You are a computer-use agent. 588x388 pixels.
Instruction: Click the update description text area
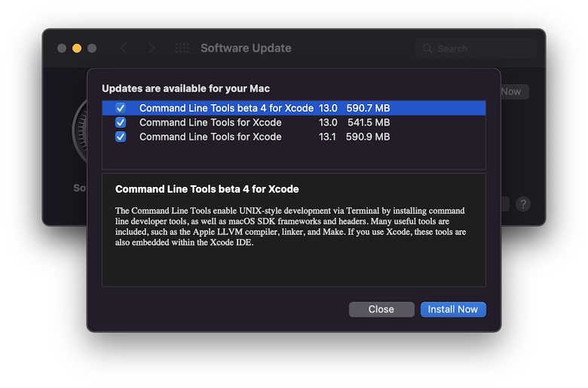[294, 230]
